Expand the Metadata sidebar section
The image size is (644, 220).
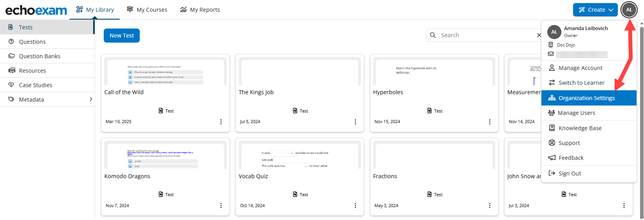91,99
